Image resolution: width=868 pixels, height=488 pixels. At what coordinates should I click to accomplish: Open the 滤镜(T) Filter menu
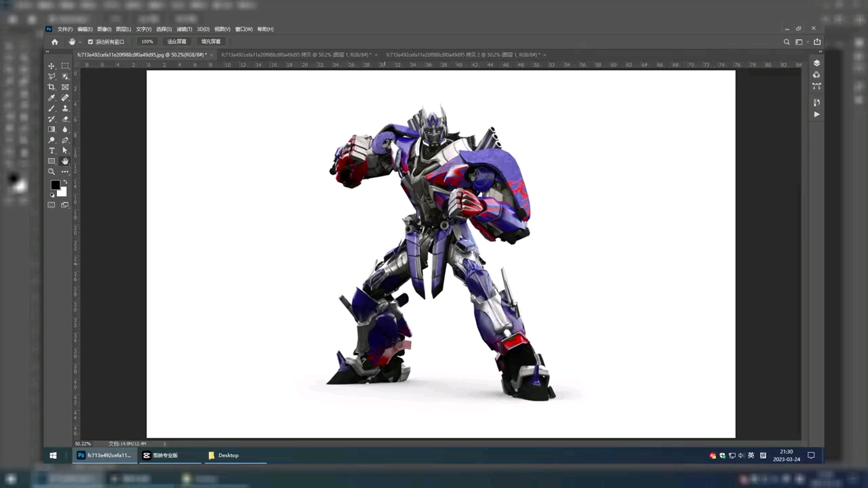pyautogui.click(x=184, y=29)
